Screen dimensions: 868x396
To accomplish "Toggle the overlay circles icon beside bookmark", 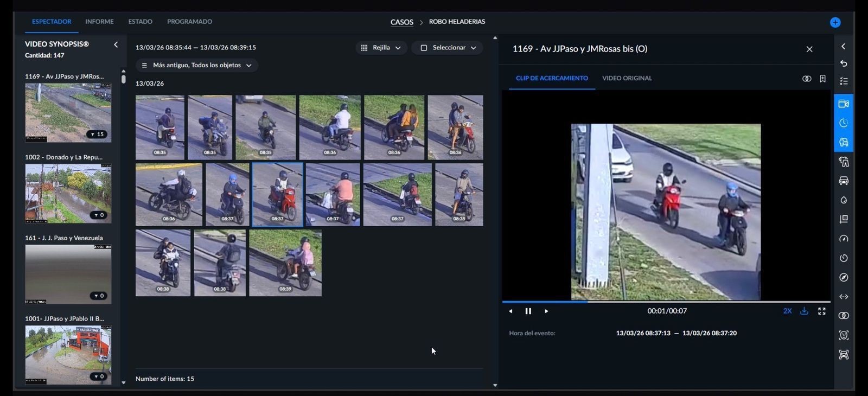I will 807,79.
